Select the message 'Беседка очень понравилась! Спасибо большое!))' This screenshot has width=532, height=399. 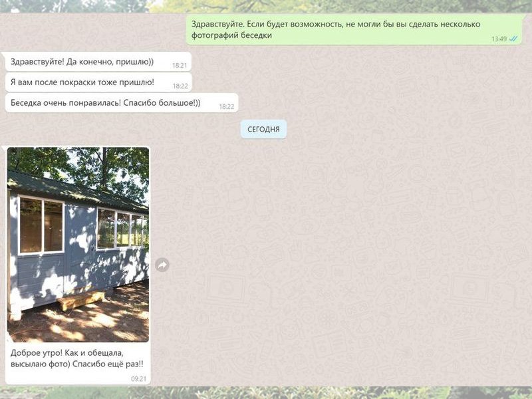[x=122, y=103]
